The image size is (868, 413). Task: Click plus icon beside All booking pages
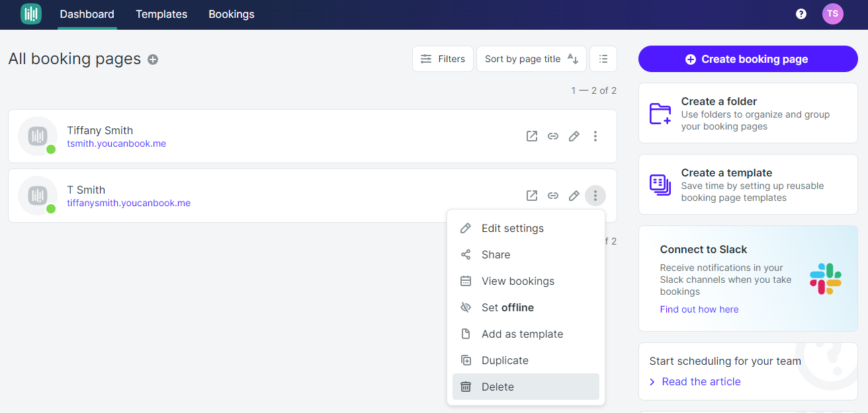pos(153,59)
